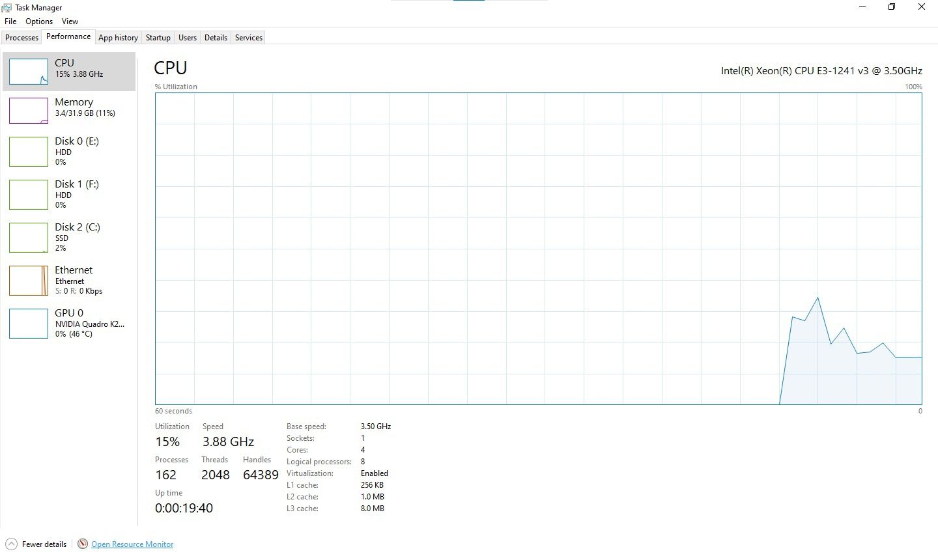The width and height of the screenshot is (938, 560).
Task: Click the Resource Monitor gauge icon
Action: (83, 544)
